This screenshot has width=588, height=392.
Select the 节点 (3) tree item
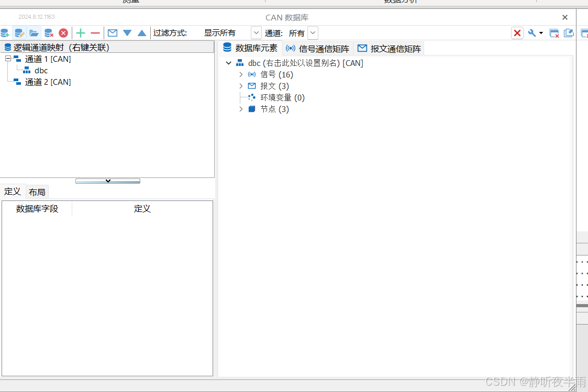[274, 109]
